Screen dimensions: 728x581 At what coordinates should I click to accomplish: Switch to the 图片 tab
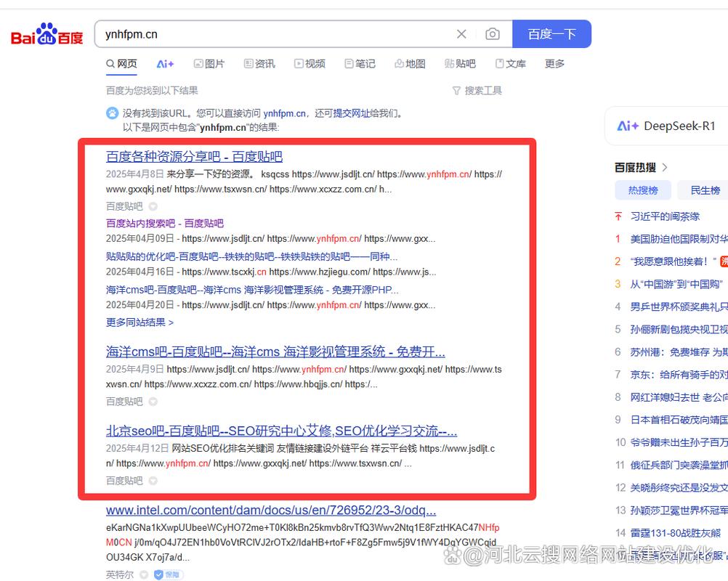pos(209,64)
